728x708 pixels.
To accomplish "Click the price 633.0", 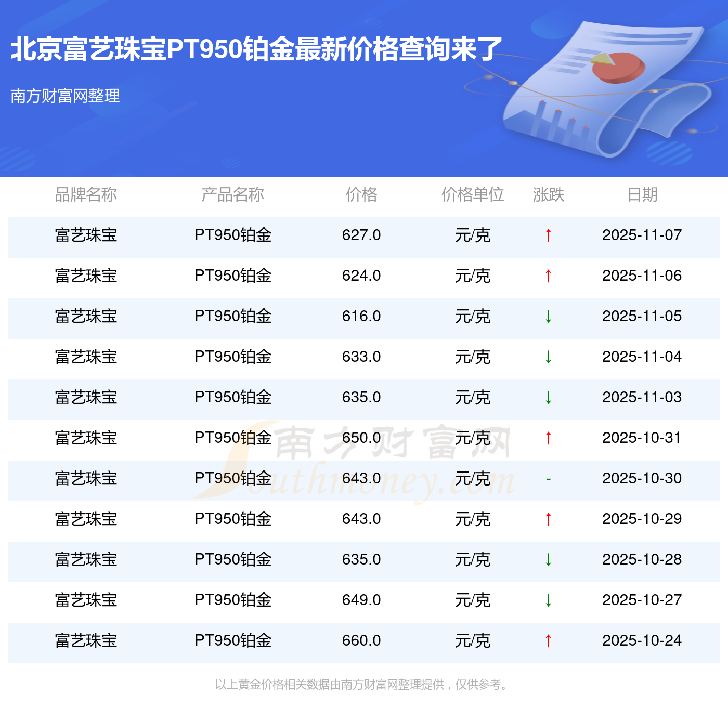I will pos(361,357).
